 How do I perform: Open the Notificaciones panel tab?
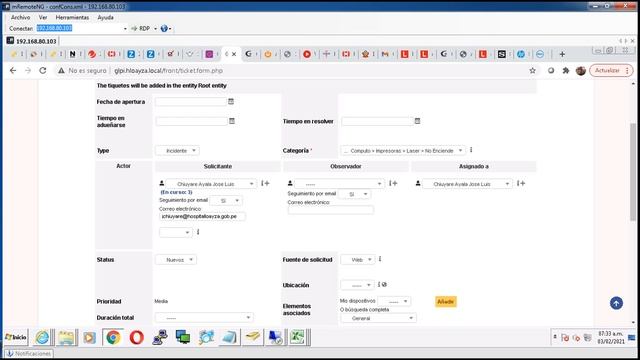[29, 353]
